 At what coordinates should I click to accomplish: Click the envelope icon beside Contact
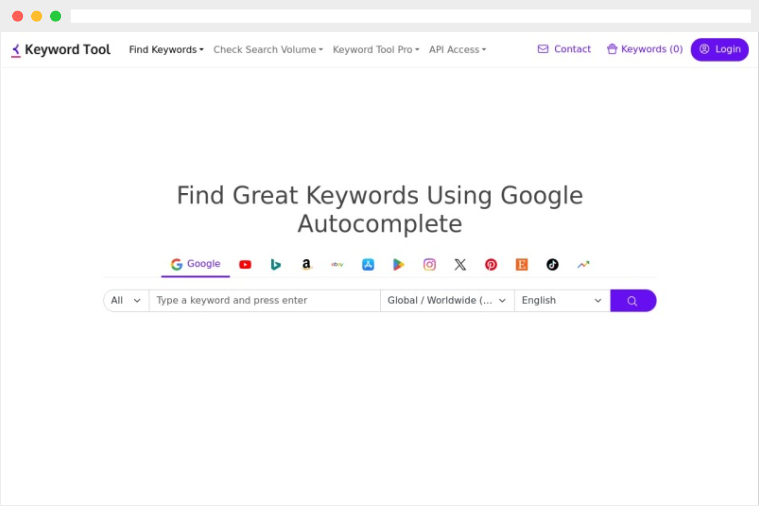coord(543,49)
